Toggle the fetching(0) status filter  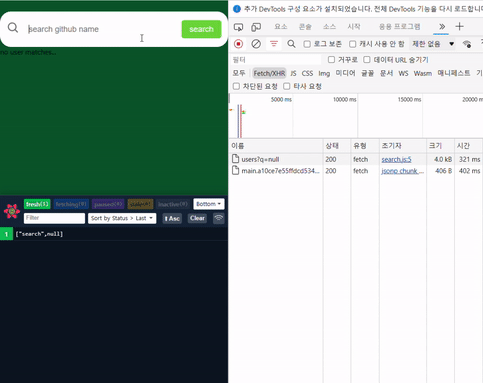click(71, 204)
